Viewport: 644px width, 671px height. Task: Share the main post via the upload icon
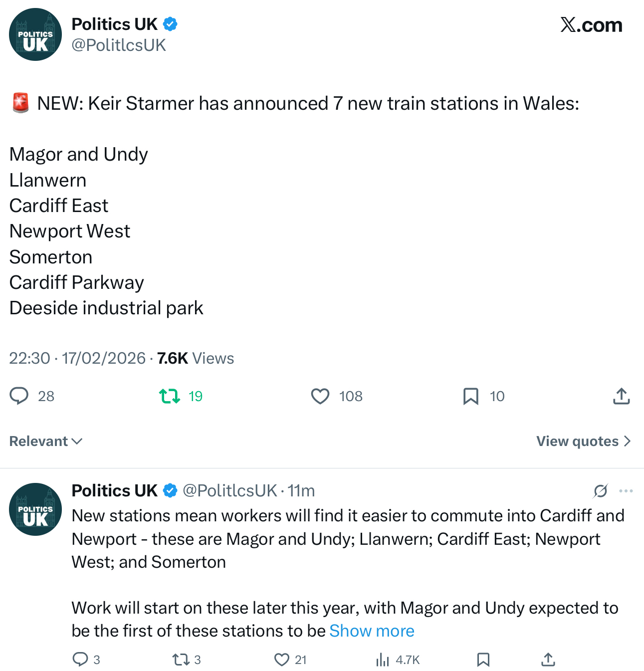(621, 396)
